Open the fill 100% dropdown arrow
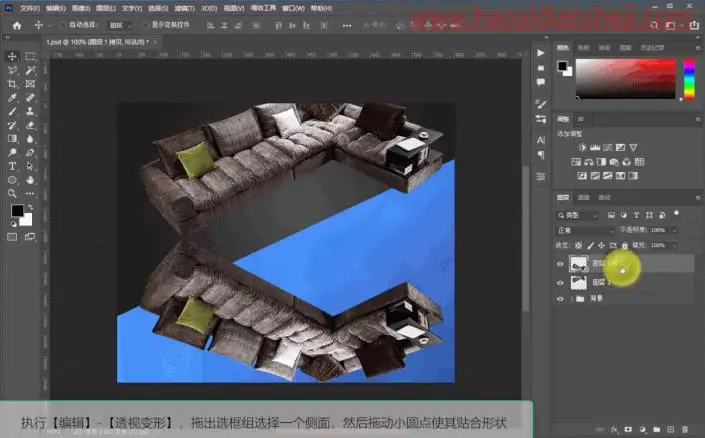The width and height of the screenshot is (705, 438). (x=674, y=245)
